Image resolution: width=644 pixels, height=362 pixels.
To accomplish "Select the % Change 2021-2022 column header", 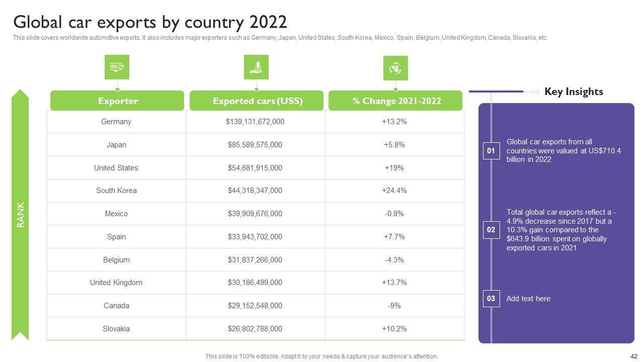I will click(395, 101).
